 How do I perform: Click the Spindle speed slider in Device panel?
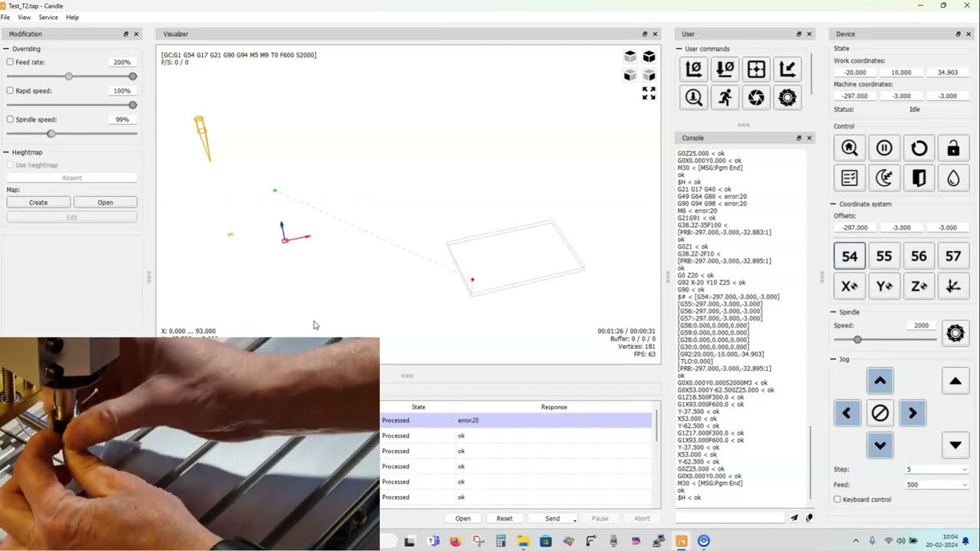click(884, 340)
